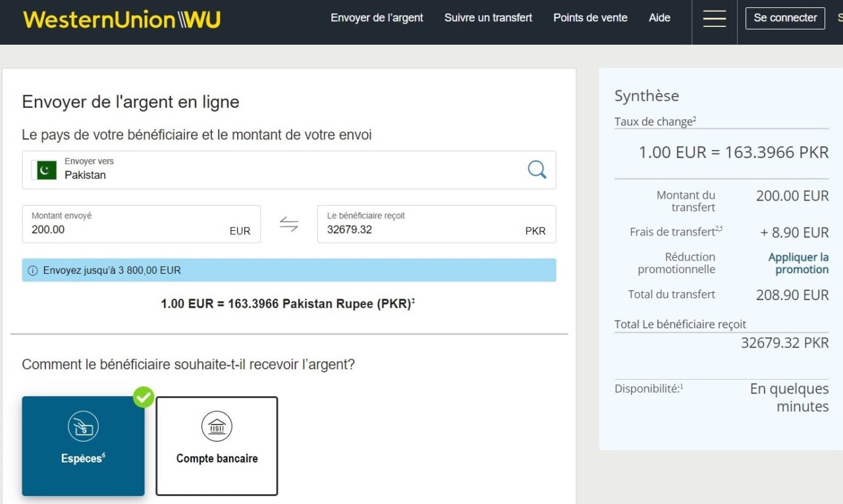Click the 32679.32 PKR total in summary
The width and height of the screenshot is (843, 504).
(x=785, y=343)
